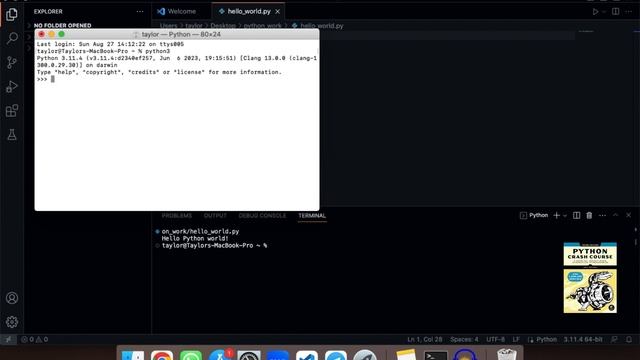Click 'taylor — Python — 80×24' Terminal title
The height and width of the screenshot is (360, 640).
coord(181,34)
